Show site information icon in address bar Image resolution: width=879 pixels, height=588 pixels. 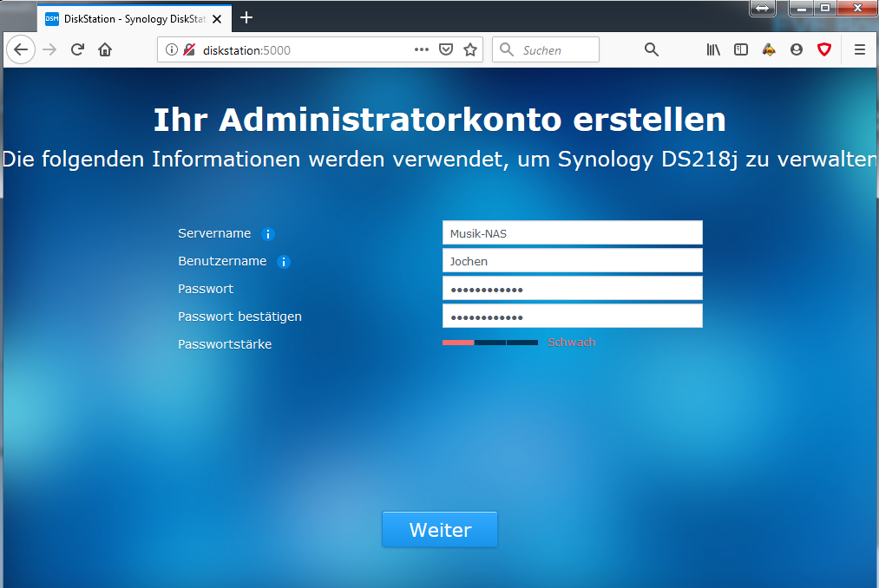point(172,50)
